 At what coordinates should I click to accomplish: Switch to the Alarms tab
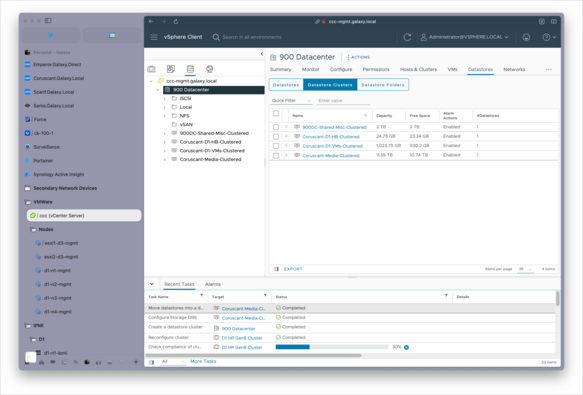pos(213,284)
